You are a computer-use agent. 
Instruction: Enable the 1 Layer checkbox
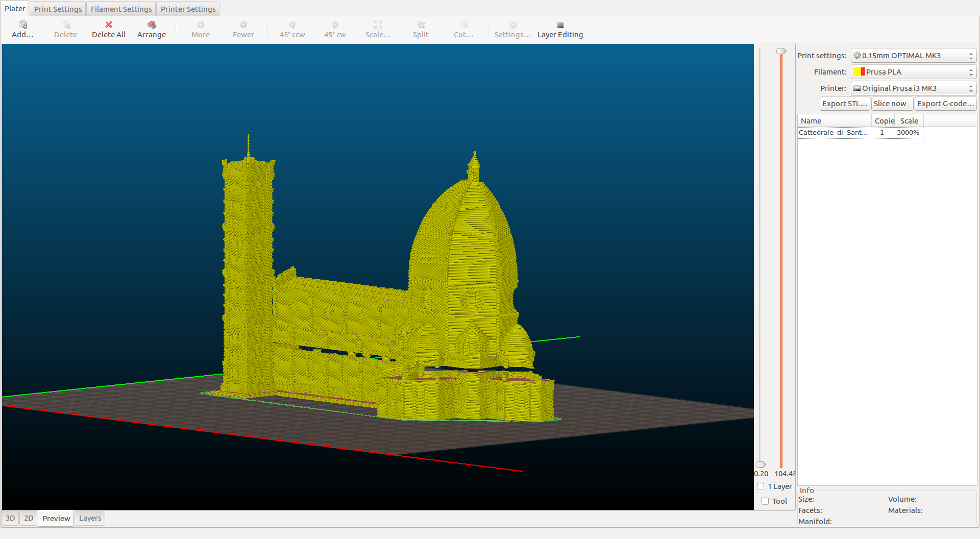tap(761, 486)
